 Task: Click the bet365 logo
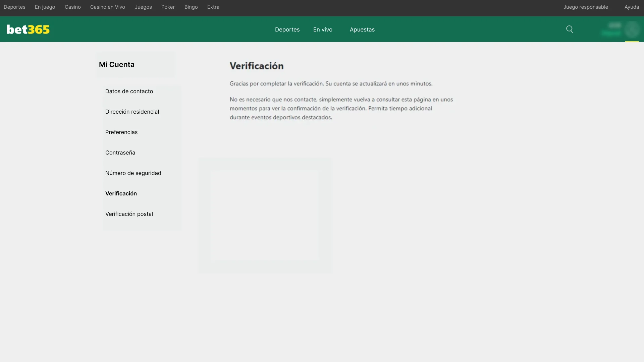pyautogui.click(x=28, y=29)
